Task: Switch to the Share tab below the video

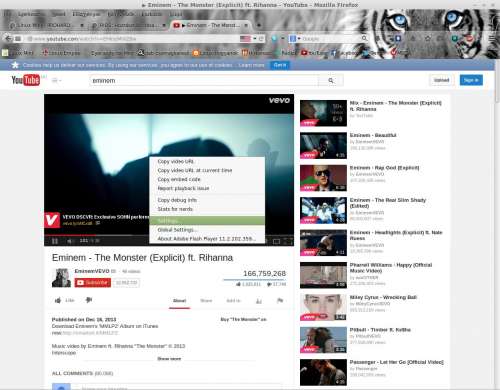Action: [206, 301]
